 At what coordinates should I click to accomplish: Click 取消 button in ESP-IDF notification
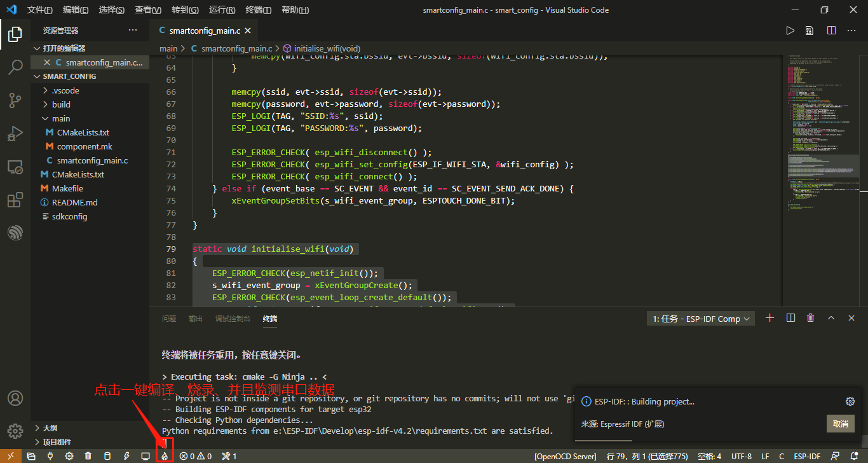[841, 424]
